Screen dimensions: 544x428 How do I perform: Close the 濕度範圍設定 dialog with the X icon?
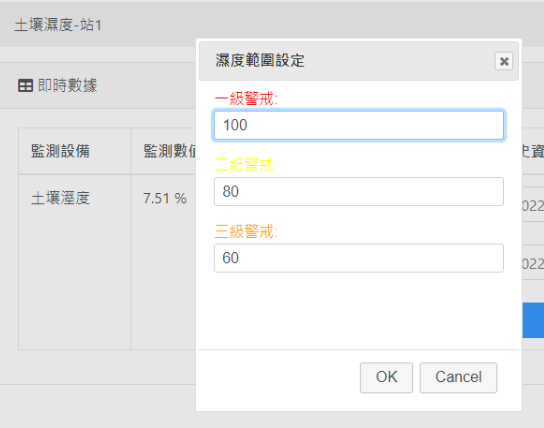[x=504, y=61]
